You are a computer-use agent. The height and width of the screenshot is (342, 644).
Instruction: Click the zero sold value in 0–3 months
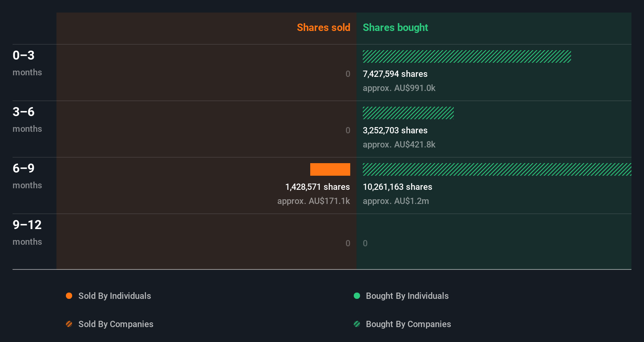pos(348,74)
